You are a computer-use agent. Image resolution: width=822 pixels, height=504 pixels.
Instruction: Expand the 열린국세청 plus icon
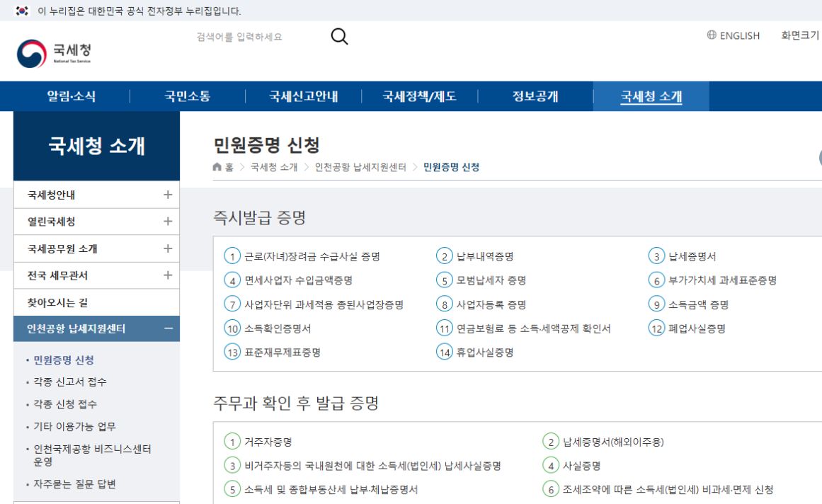[168, 221]
